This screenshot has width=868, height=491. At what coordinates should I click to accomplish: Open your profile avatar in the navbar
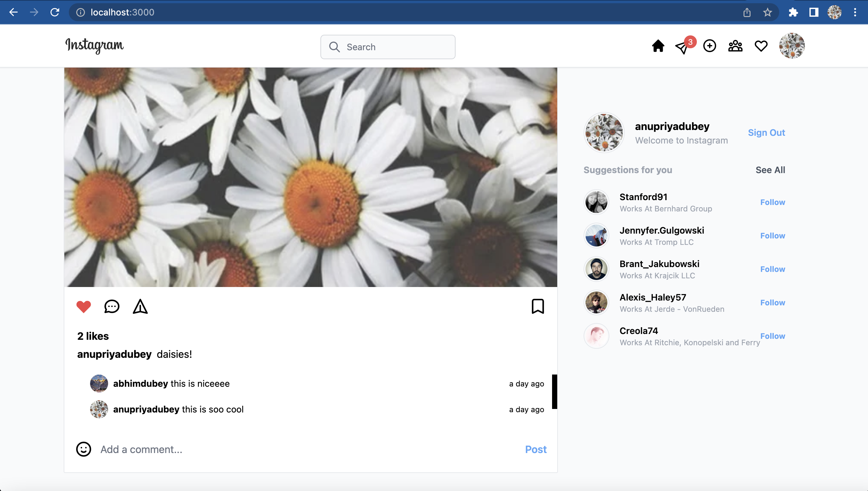(x=792, y=46)
